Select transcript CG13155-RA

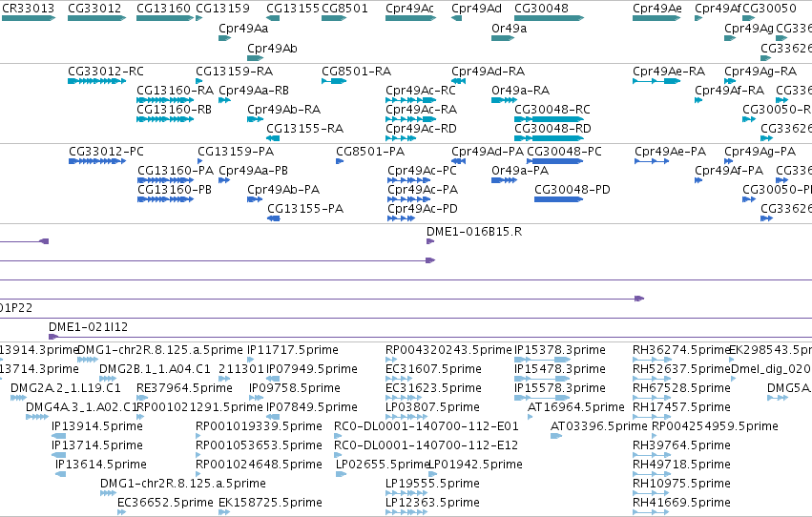coord(304,129)
